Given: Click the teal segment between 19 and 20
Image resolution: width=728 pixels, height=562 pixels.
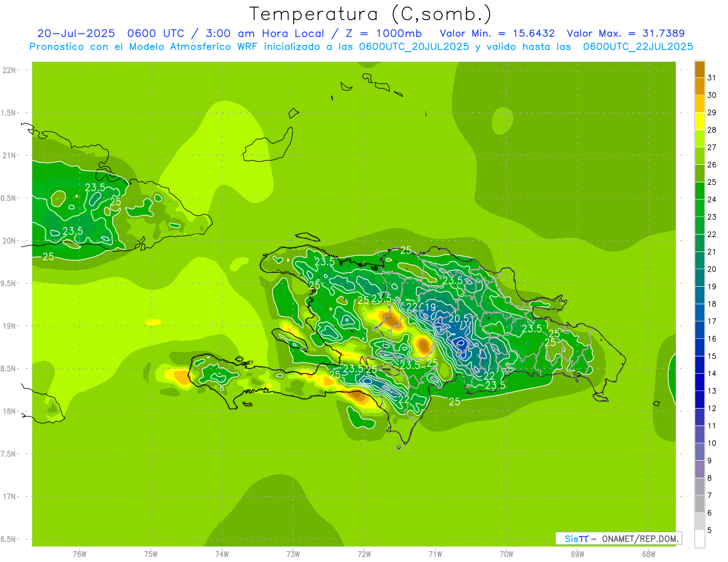Looking at the screenshot, I should click(699, 278).
